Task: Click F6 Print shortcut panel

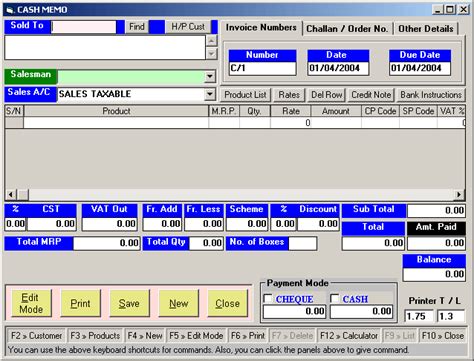Action: point(248,336)
